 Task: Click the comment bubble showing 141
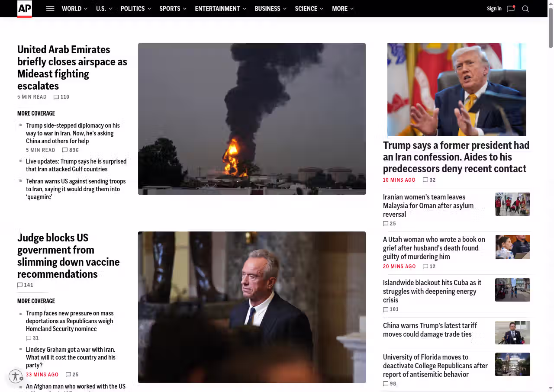pos(20,285)
